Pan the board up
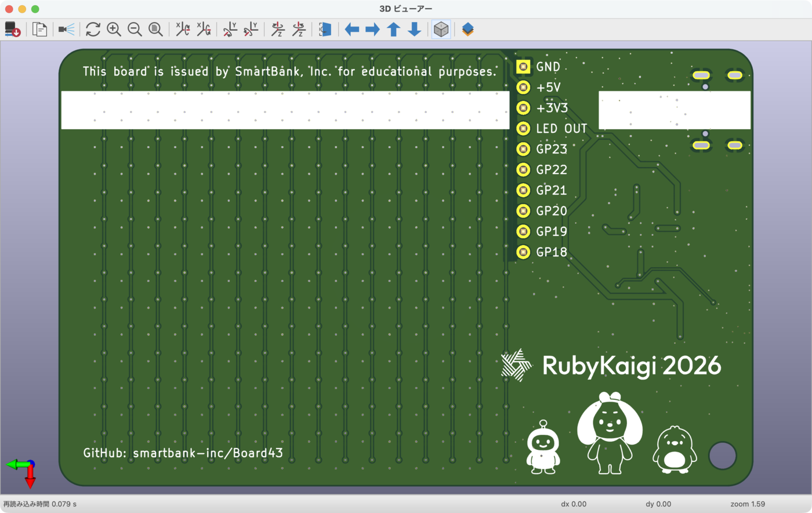812x513 pixels. pos(394,29)
